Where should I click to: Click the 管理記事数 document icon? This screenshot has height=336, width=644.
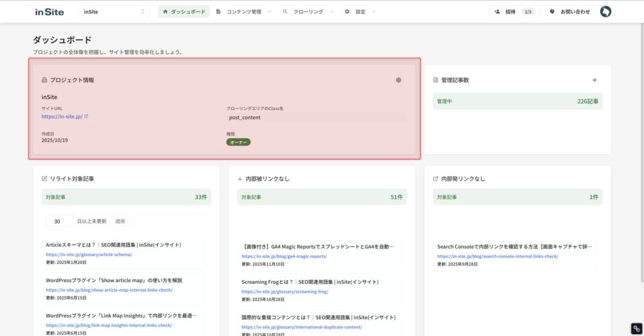[x=436, y=80]
